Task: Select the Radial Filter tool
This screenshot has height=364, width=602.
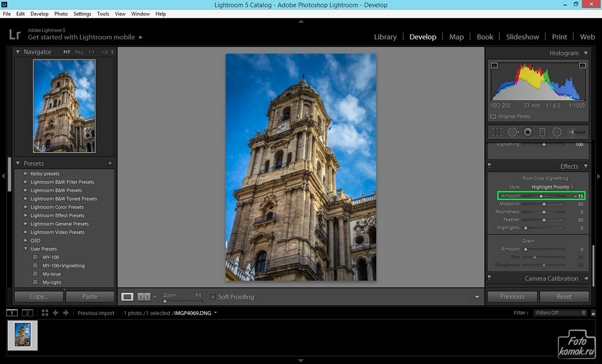Action: 557,132
